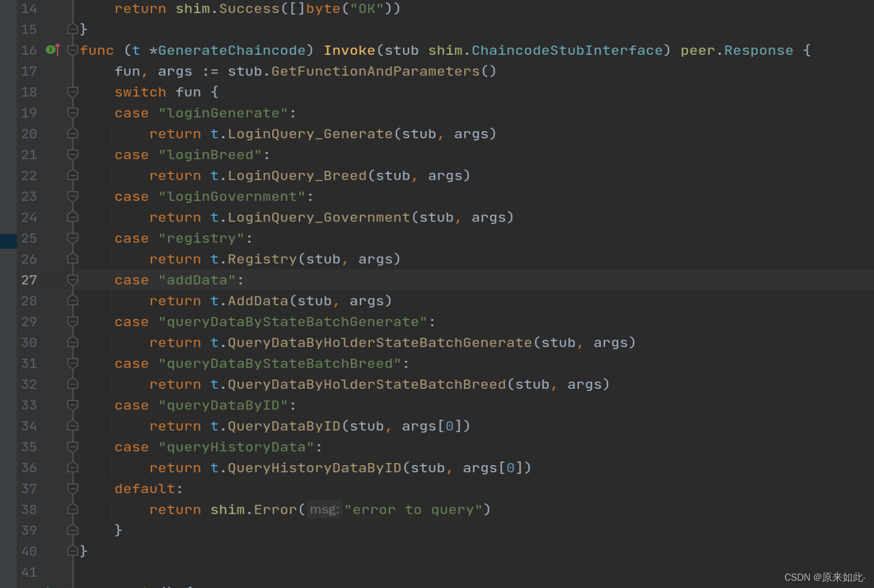Click the Error call after shim
Image resolution: width=874 pixels, height=588 pixels.
click(275, 510)
